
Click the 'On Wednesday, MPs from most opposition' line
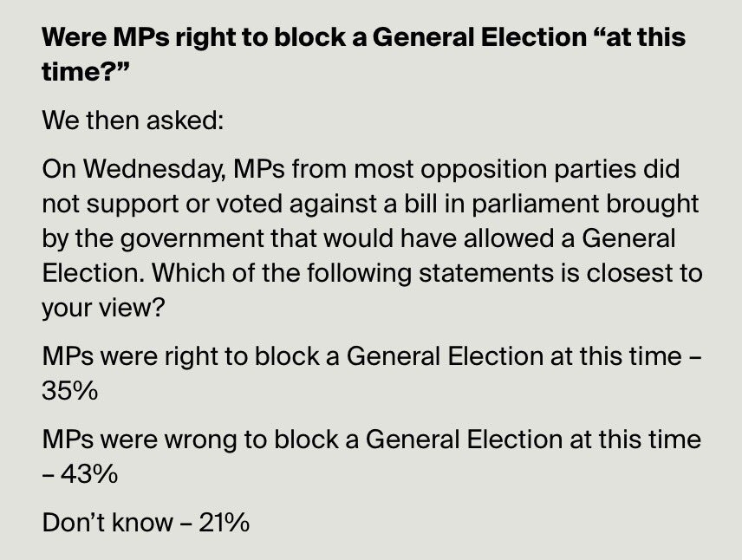point(361,169)
